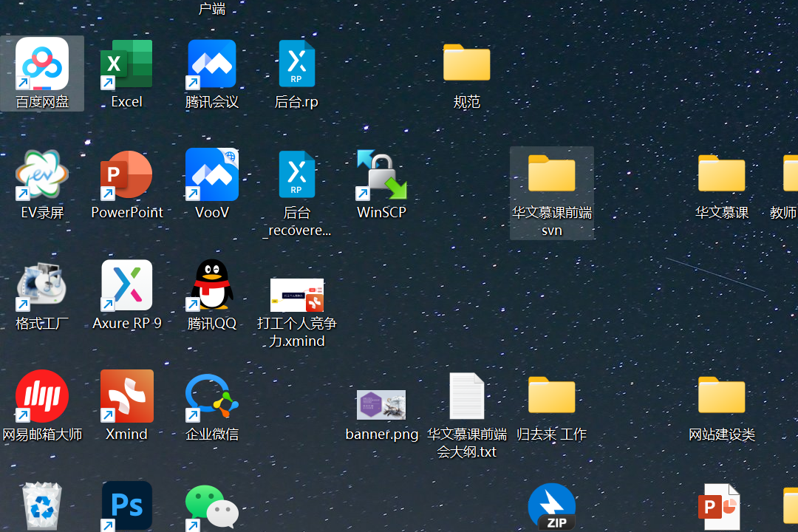Select the PowerPoint presentation file icon
Screen dimensions: 798x532
pyautogui.click(x=719, y=507)
